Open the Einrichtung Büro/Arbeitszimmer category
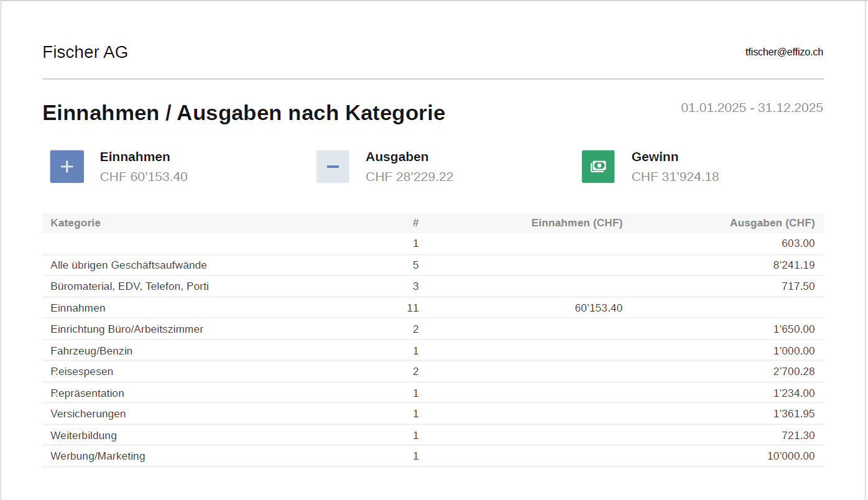Image resolution: width=868 pixels, height=500 pixels. pos(127,329)
